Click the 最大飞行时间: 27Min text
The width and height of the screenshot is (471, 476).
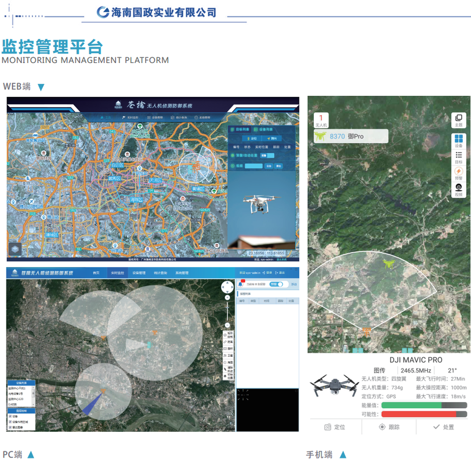point(440,379)
